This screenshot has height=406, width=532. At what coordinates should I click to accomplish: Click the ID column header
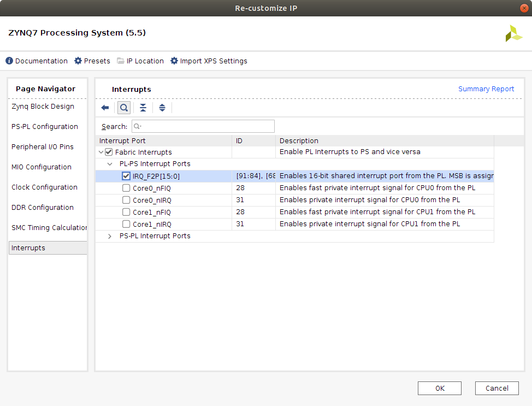253,140
